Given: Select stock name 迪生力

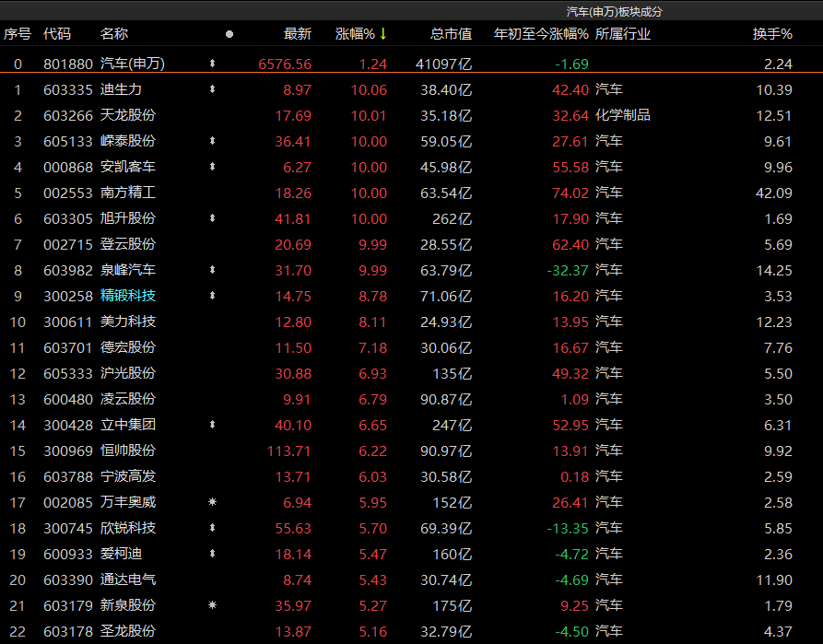Looking at the screenshot, I should coord(122,89).
